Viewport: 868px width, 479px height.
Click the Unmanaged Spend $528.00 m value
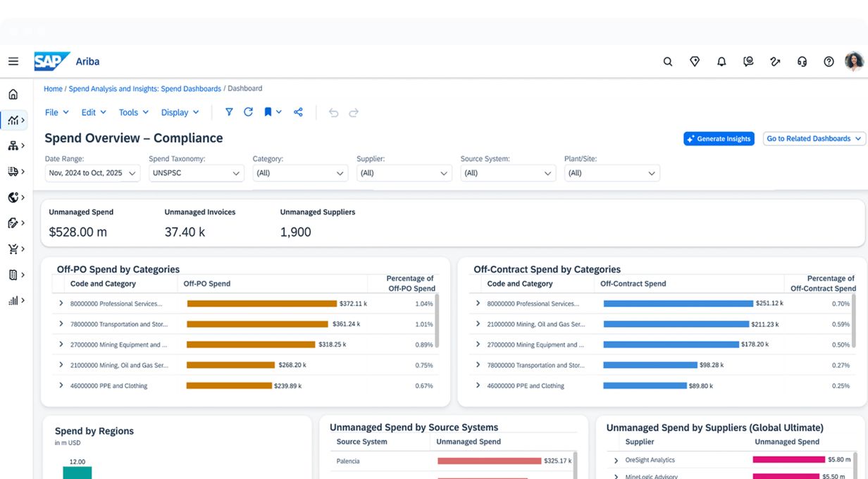tap(77, 232)
